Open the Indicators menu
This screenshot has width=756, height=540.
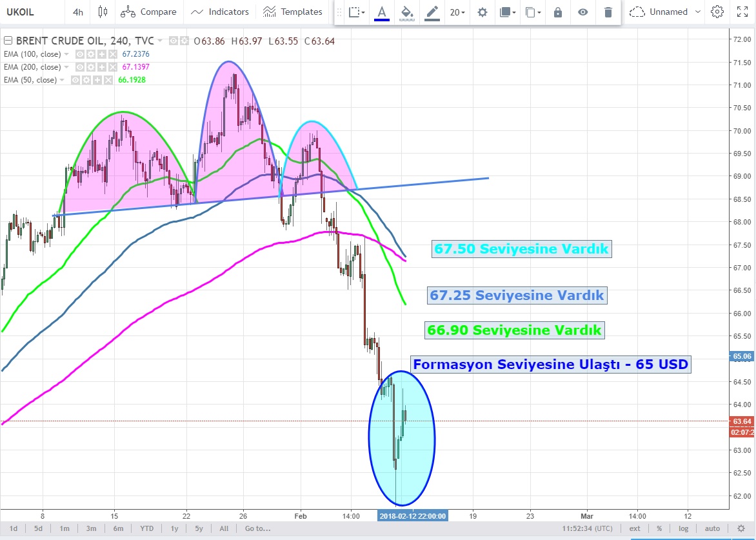[220, 12]
